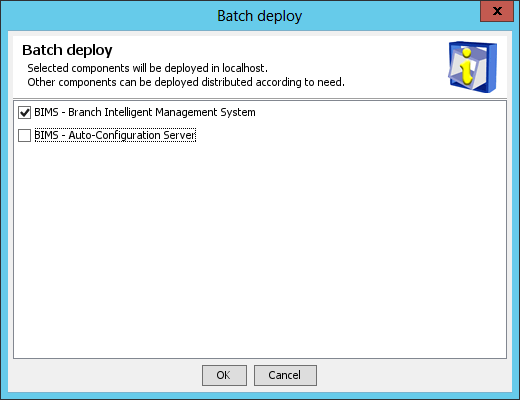
Task: Confirm deployment with the OK button
Action: (x=224, y=375)
